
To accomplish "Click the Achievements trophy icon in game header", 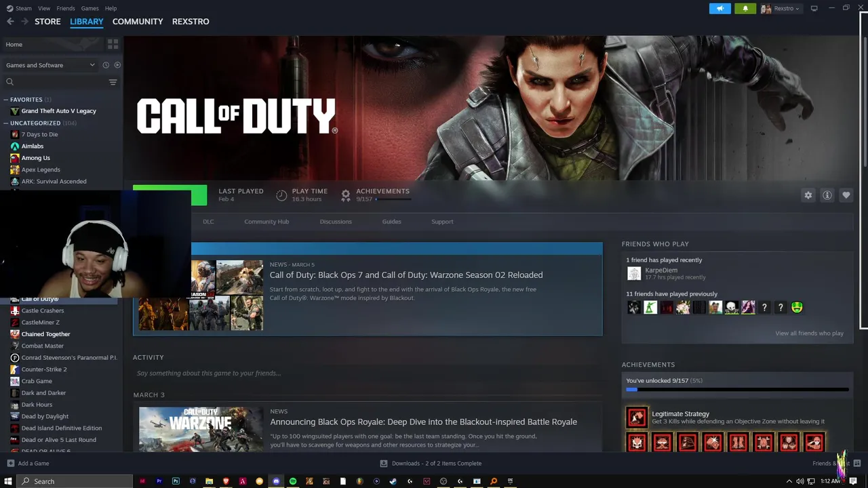I will [346, 195].
